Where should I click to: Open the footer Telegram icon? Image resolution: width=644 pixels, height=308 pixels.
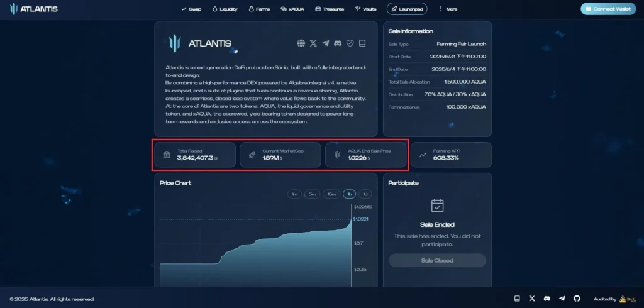pos(562,299)
